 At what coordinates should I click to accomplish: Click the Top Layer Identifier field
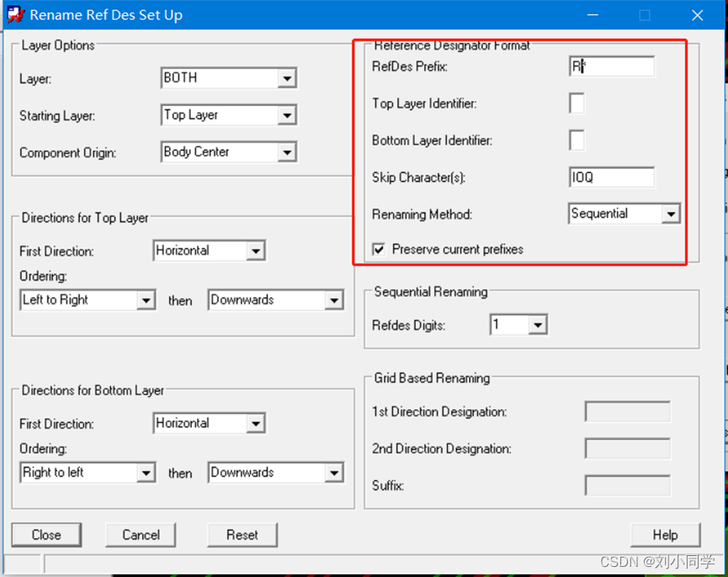pos(577,104)
